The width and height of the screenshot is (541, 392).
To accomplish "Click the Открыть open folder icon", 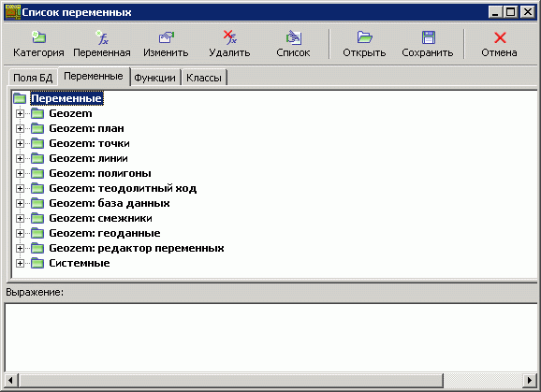I will [364, 37].
